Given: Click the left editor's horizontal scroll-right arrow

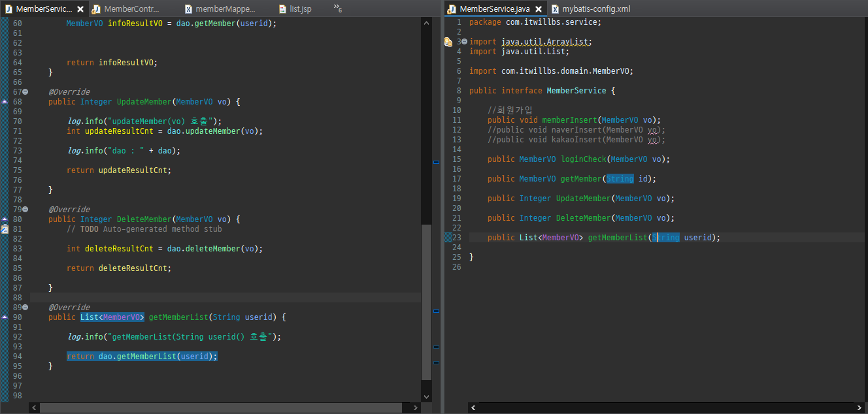Looking at the screenshot, I should pos(416,407).
